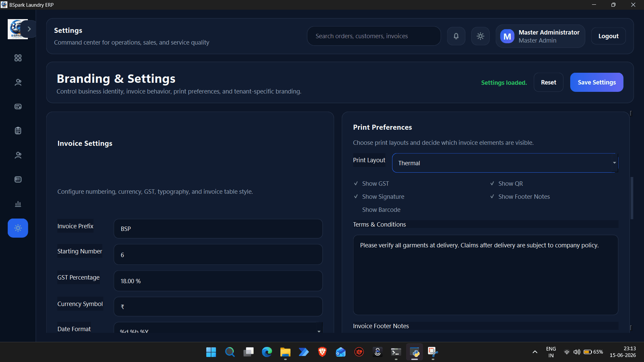Viewport: 644px width, 362px height.
Task: Toggle light/dark theme sun icon
Action: 480,36
